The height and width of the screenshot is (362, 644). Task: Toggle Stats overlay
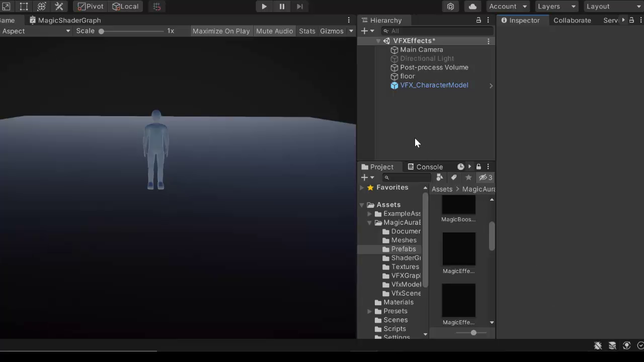(307, 31)
